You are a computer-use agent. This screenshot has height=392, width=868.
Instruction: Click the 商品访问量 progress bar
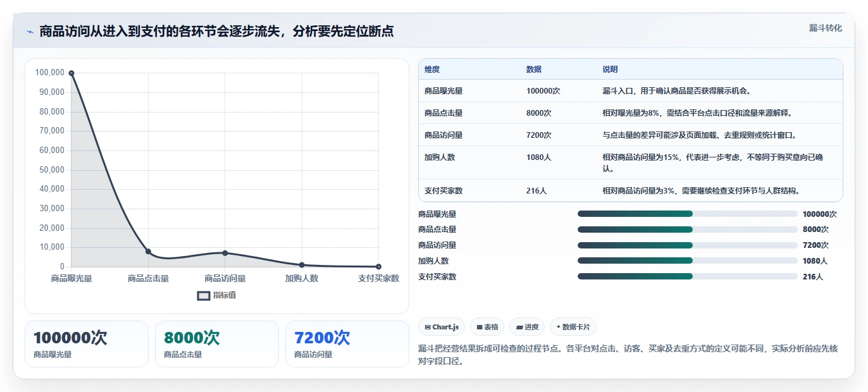point(688,245)
